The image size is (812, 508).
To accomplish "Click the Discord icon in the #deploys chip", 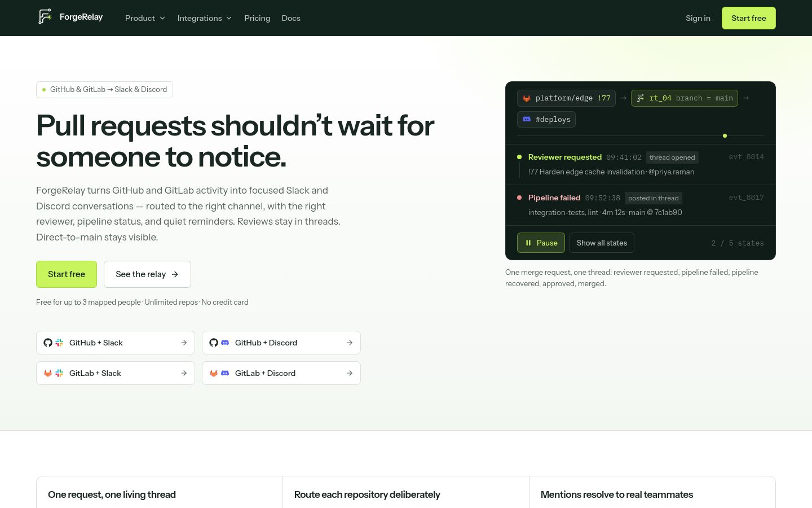I will 527,119.
